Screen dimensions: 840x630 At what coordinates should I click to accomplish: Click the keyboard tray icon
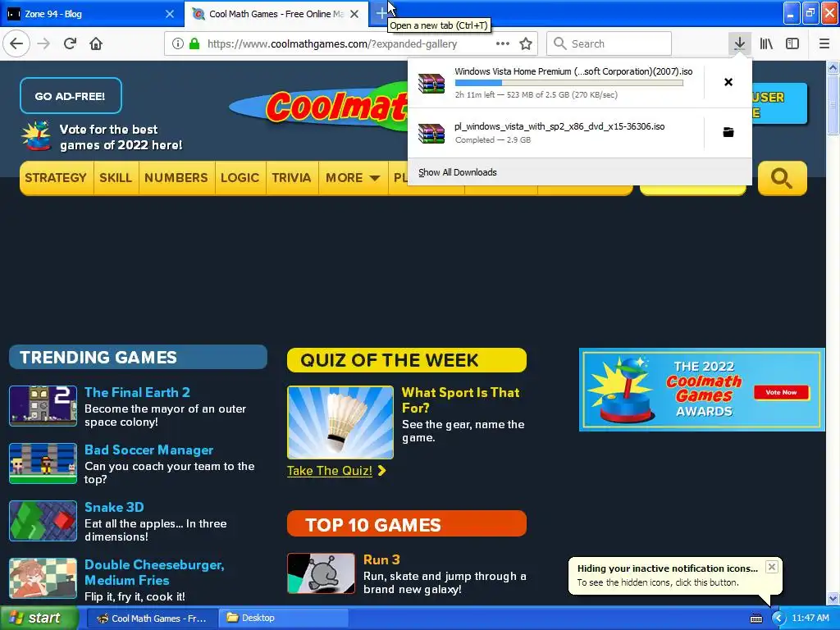(756, 619)
